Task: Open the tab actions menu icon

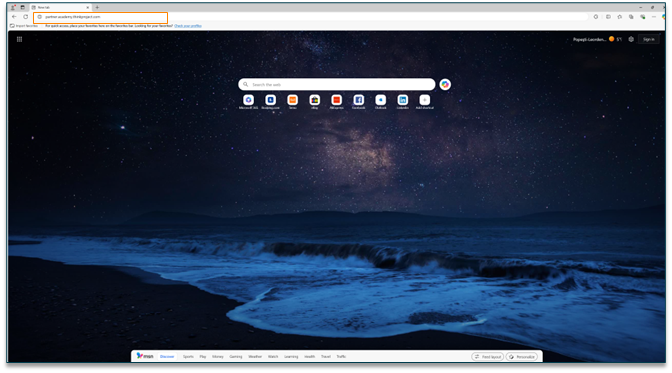Action: pos(23,7)
